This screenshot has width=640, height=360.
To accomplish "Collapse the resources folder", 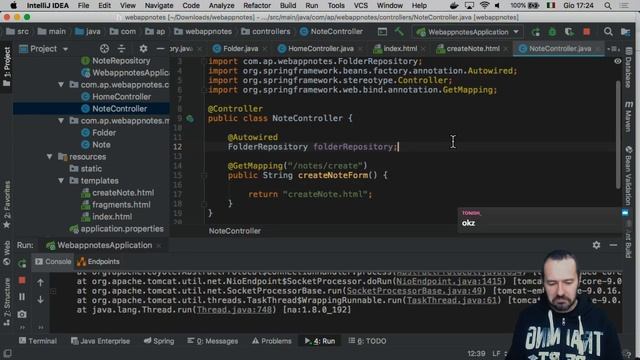I will coord(49,157).
